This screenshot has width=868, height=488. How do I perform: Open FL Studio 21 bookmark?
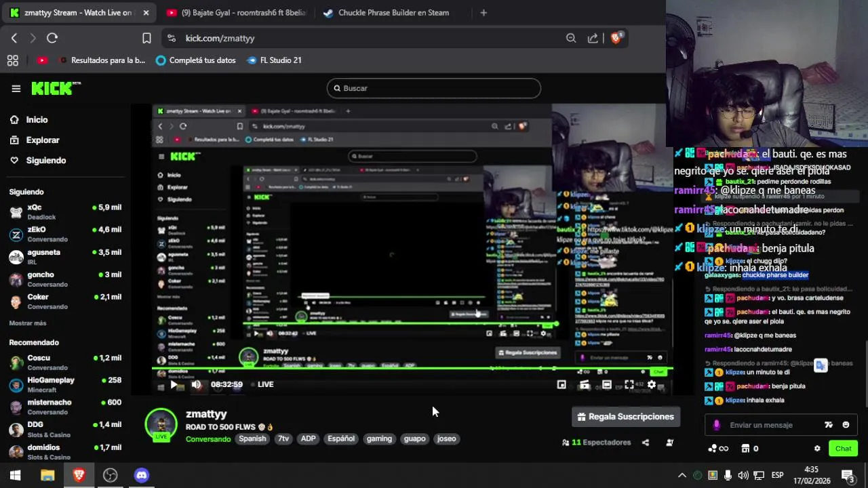275,60
